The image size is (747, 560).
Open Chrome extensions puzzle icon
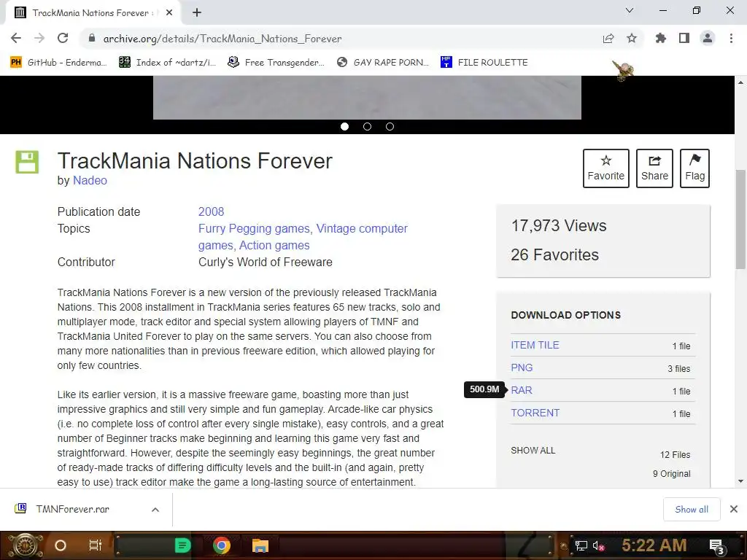pos(661,38)
